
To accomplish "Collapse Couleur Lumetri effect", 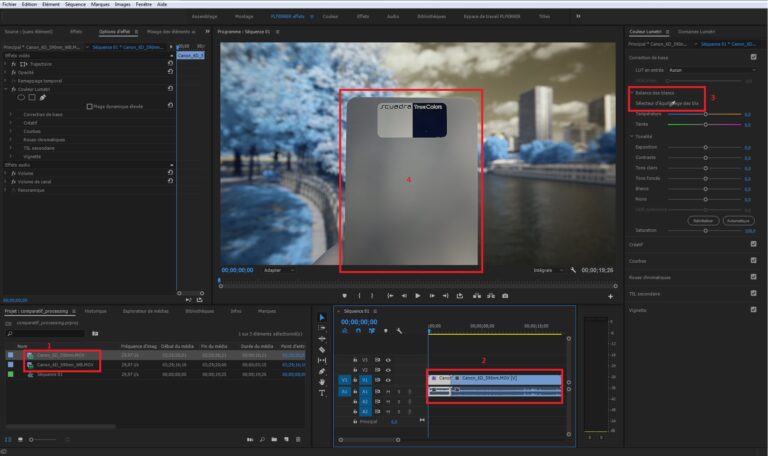I will (x=6, y=89).
